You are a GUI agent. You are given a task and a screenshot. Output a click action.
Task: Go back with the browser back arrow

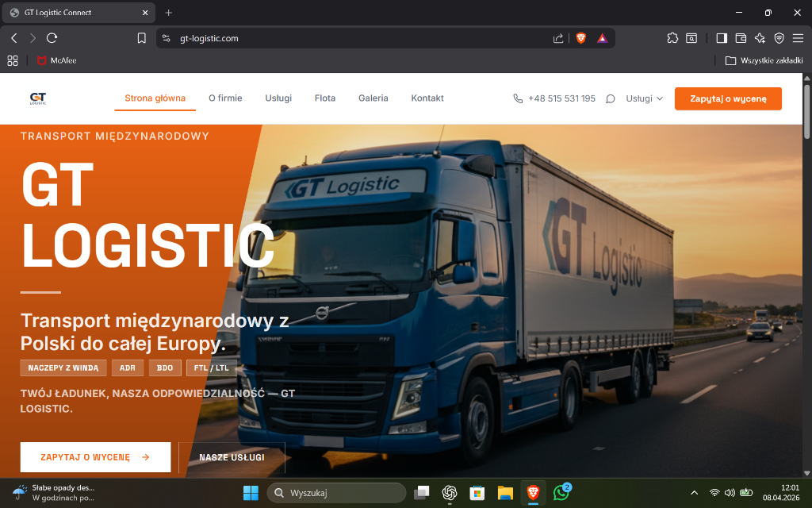[14, 38]
